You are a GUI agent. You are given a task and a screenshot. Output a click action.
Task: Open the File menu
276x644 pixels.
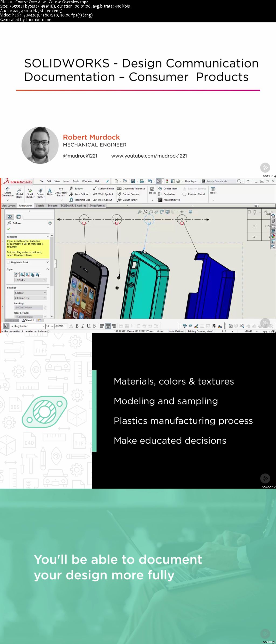pyautogui.click(x=41, y=181)
